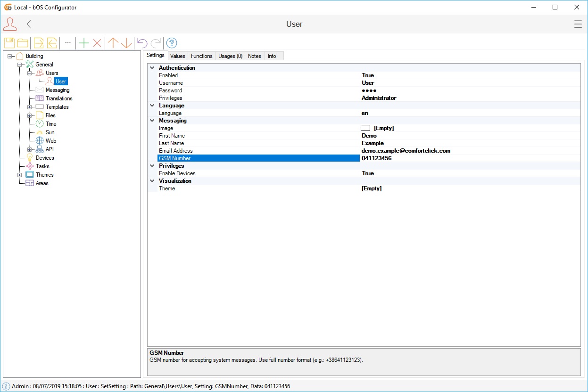
Task: Click the First Name value Demo
Action: coord(369,136)
